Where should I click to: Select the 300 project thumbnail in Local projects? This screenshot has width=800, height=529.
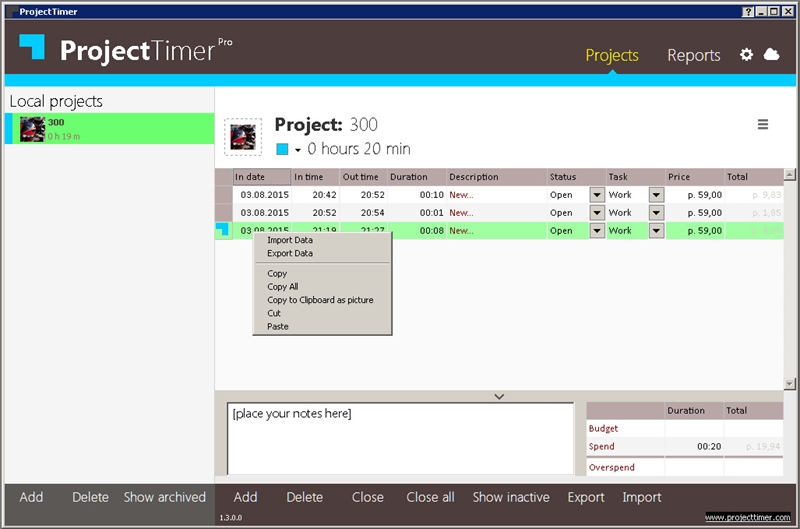pos(33,129)
